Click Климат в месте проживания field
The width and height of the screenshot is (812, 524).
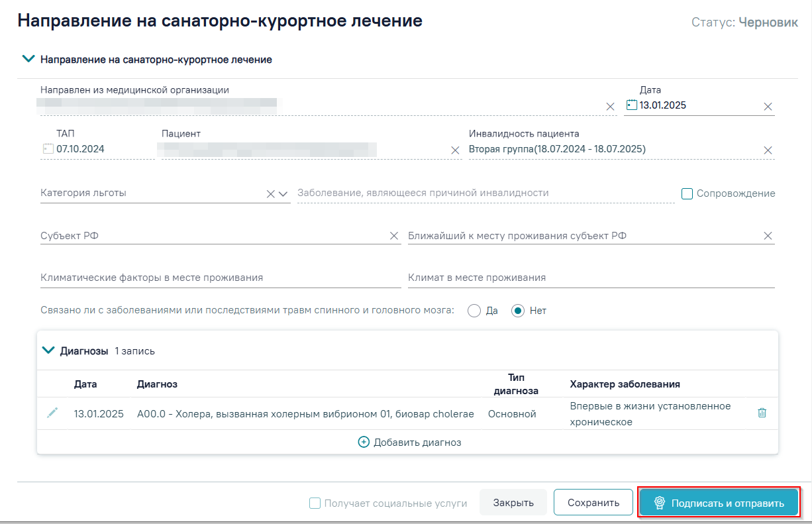coord(591,278)
